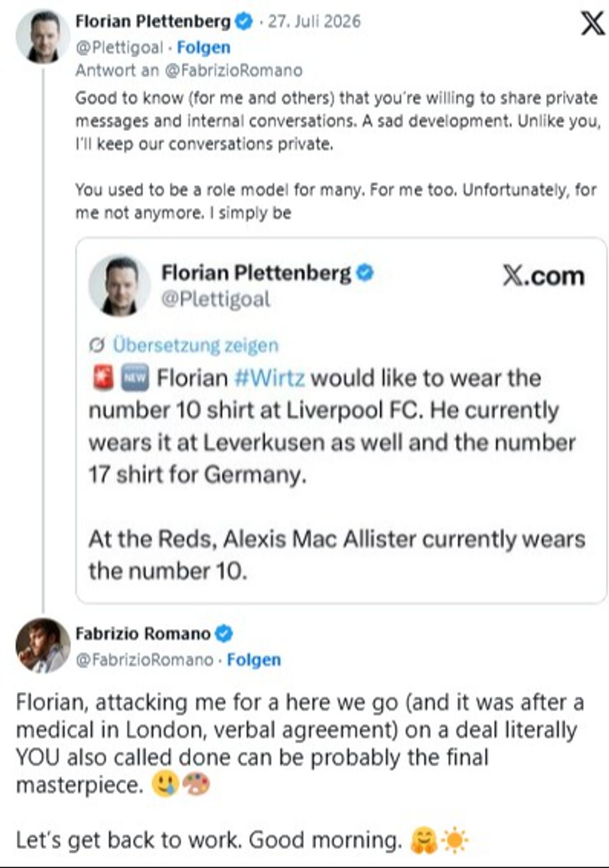Click the verified badge in the quoted tweet
This screenshot has height=868, width=609.
click(365, 273)
